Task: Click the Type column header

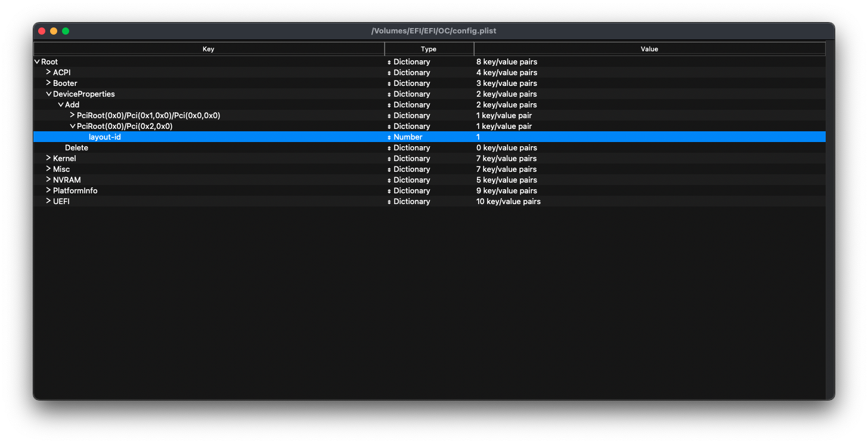Action: (x=429, y=49)
